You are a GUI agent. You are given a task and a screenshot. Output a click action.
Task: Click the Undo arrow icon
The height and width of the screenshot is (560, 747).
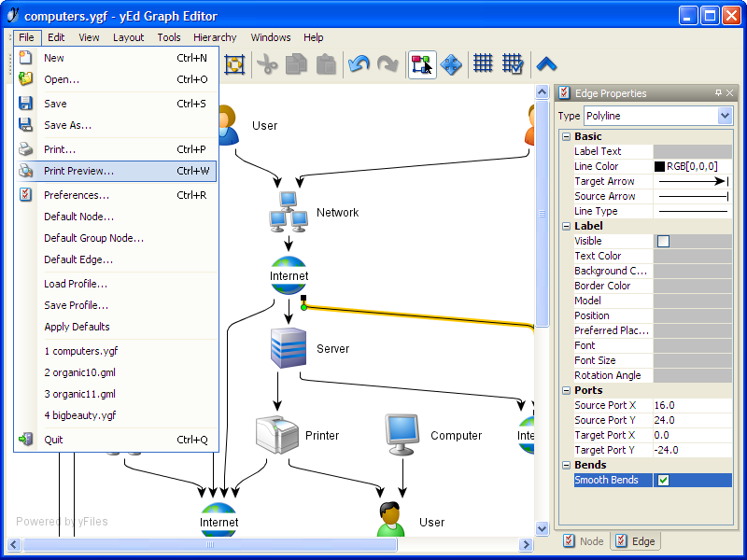click(x=359, y=64)
